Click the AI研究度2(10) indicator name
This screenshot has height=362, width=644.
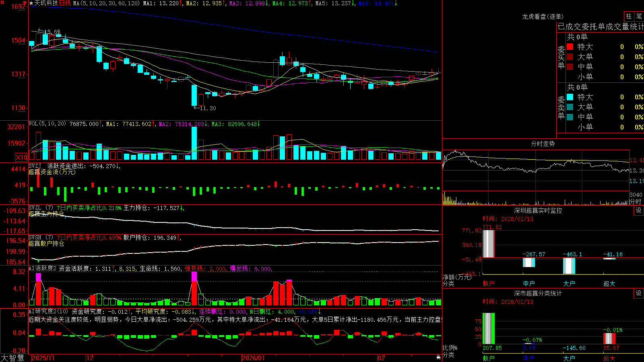[48, 311]
